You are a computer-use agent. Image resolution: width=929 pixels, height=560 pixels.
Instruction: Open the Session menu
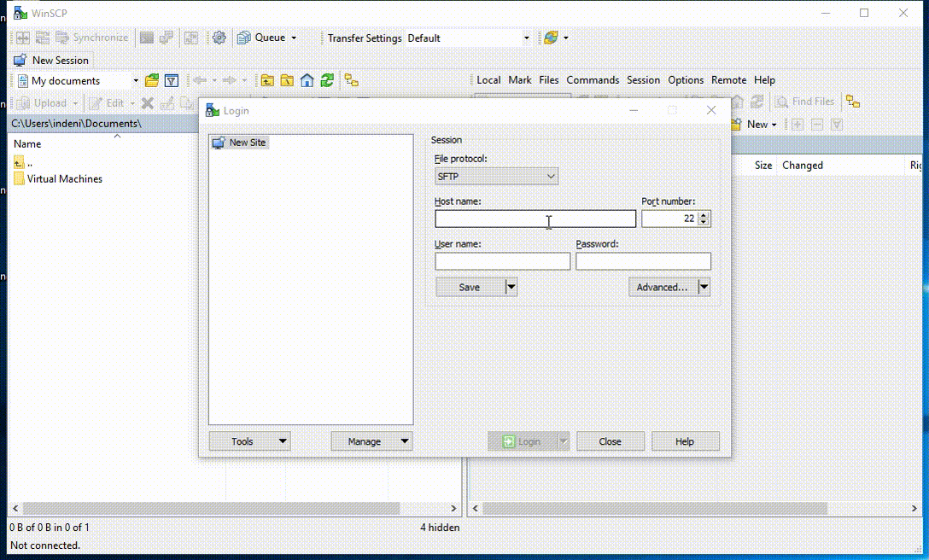pos(643,80)
